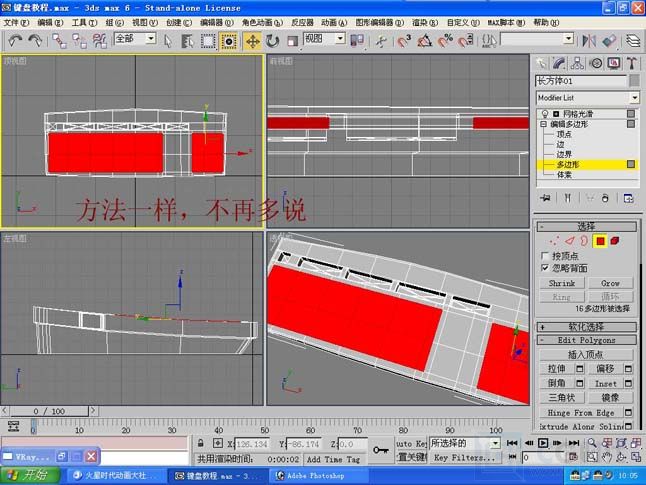The width and height of the screenshot is (646, 485).
Task: Toggle absolute/offset transform type-in mode
Action: coord(218,443)
